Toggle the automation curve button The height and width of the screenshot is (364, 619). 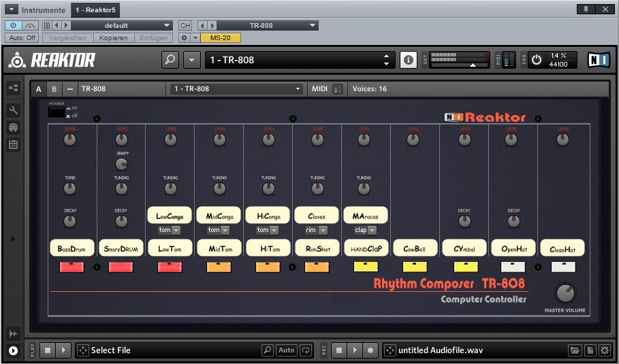point(29,26)
